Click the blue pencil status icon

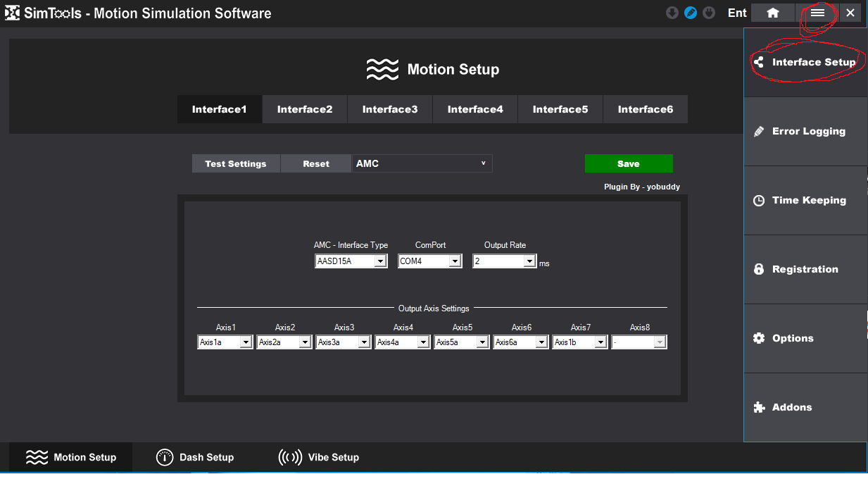tap(691, 13)
